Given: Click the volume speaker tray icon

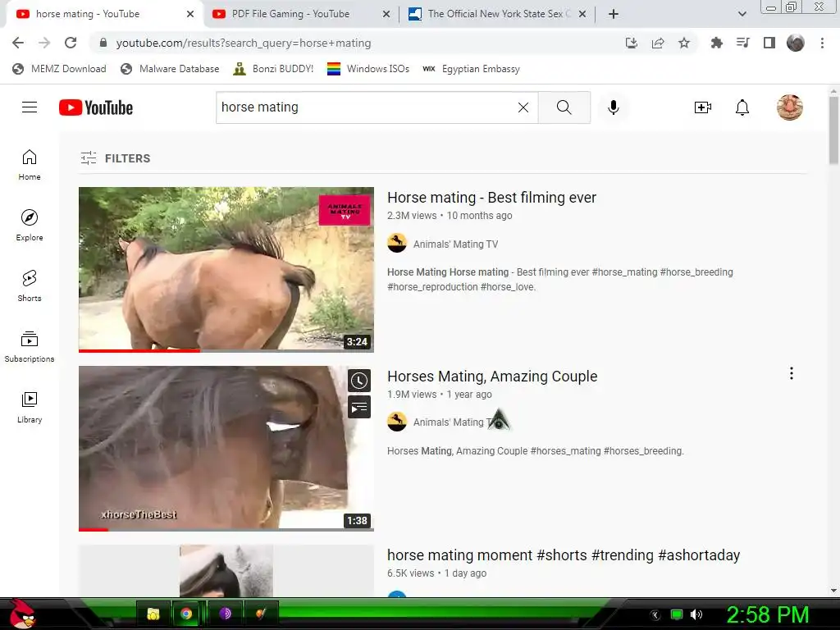Looking at the screenshot, I should [696, 614].
